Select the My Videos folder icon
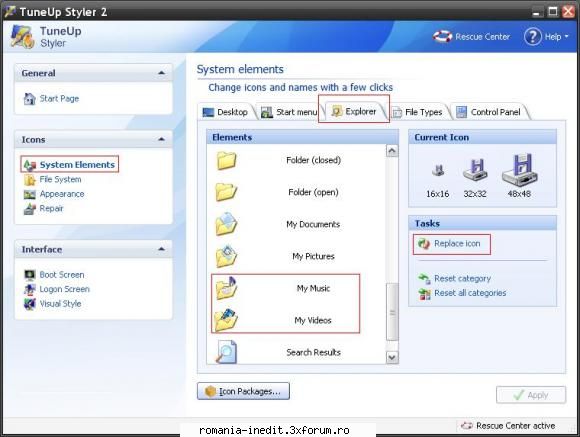 [x=226, y=320]
